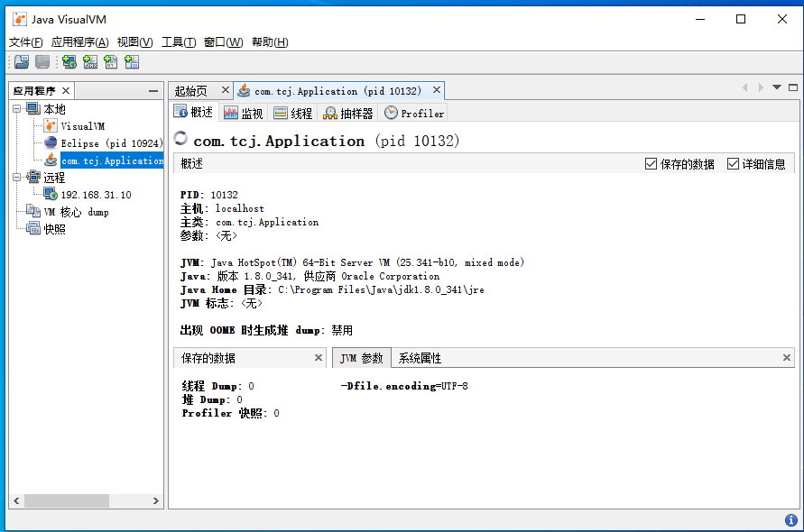This screenshot has width=804, height=532.
Task: Collapse the 远程 tree node
Action: click(17, 178)
